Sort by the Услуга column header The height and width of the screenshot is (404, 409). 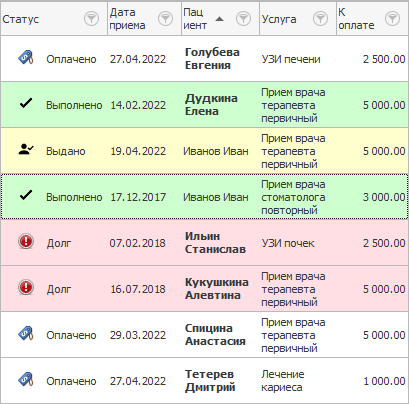(x=279, y=19)
